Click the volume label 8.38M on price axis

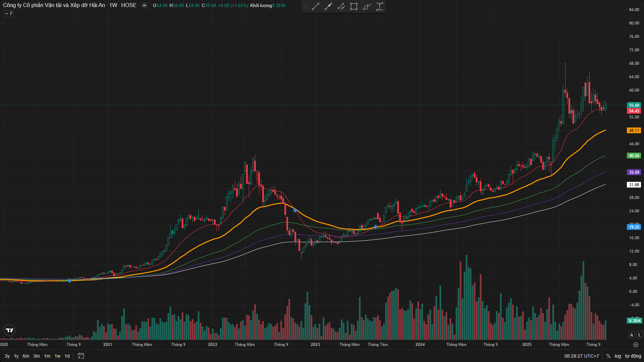pos(634,321)
